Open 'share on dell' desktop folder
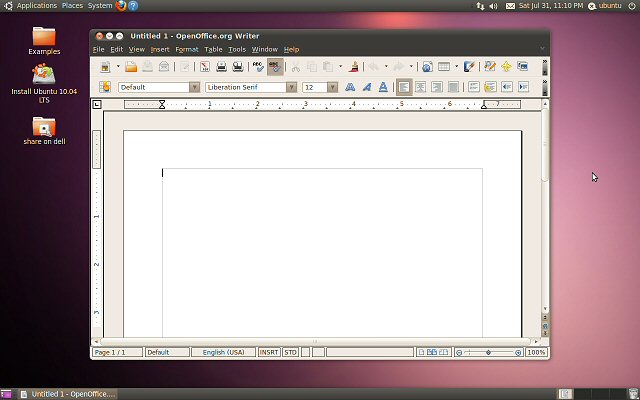640x400 pixels. coord(44,131)
